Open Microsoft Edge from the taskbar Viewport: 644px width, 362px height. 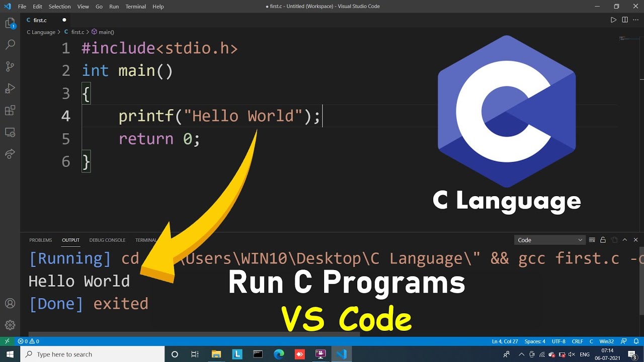pyautogui.click(x=279, y=354)
